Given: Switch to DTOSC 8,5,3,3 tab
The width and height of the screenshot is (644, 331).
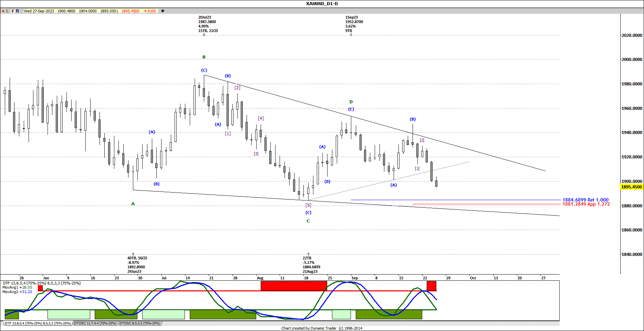Looking at the screenshot, I should click(x=139, y=323).
